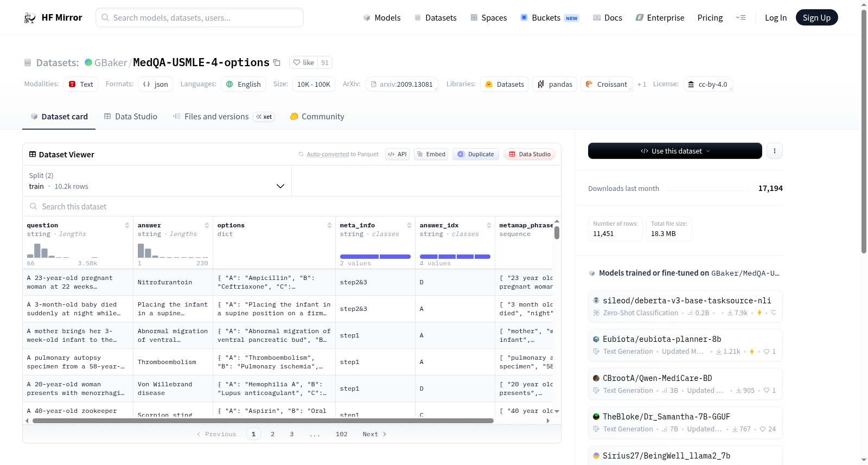This screenshot has width=868, height=465.
Task: Click the Nitrofurantoin answer cell
Action: (173, 282)
